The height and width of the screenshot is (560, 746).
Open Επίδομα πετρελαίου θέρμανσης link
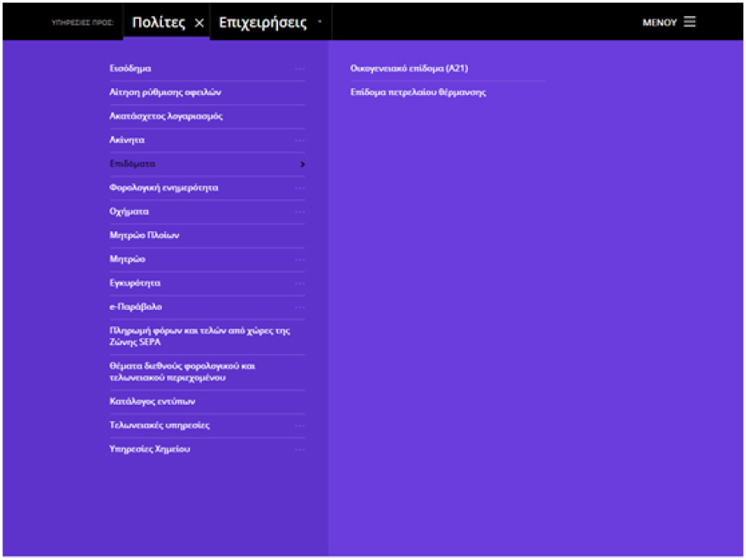pos(418,92)
